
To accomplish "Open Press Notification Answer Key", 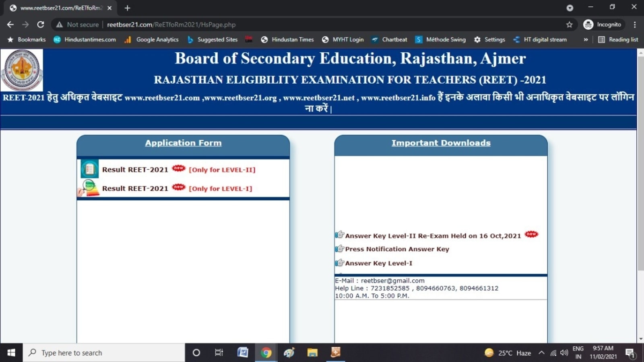I will pos(397,249).
